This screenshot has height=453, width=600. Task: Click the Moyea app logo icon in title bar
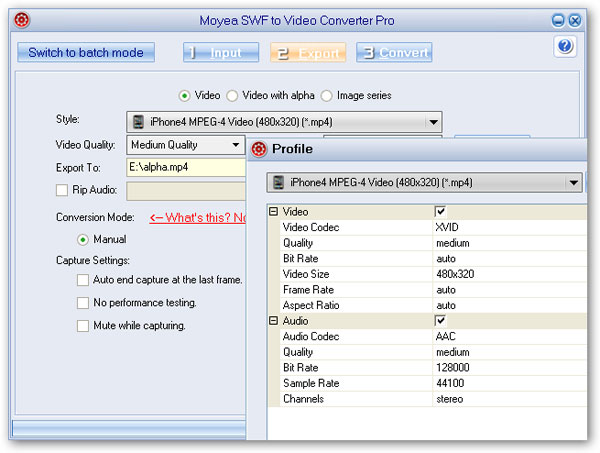(x=22, y=20)
